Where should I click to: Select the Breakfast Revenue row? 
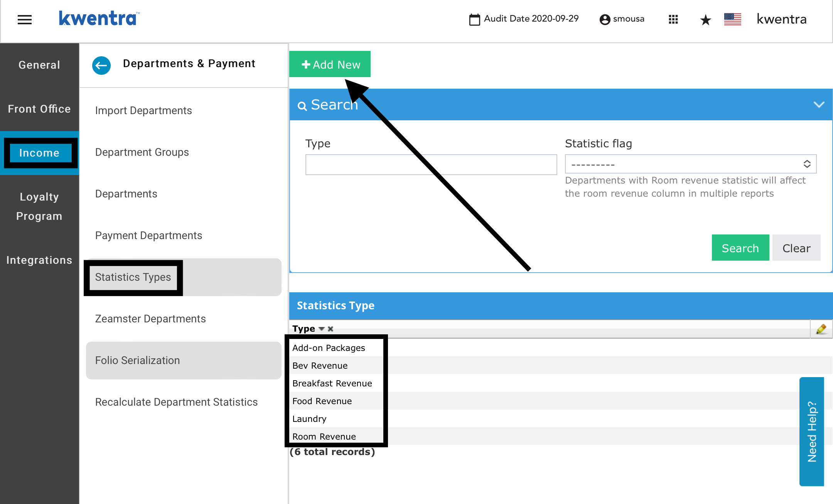561,383
